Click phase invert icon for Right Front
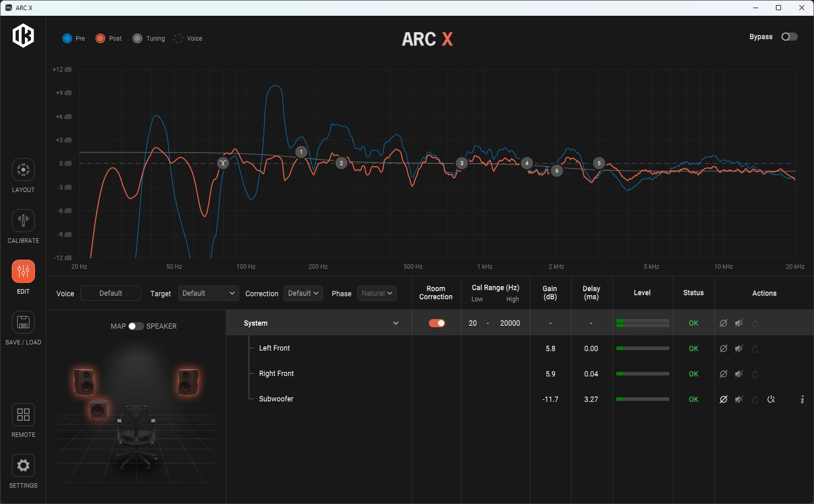The height and width of the screenshot is (504, 814). (724, 374)
